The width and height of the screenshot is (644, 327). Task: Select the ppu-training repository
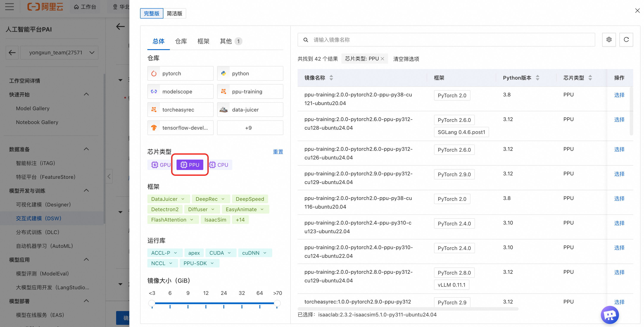pos(250,92)
